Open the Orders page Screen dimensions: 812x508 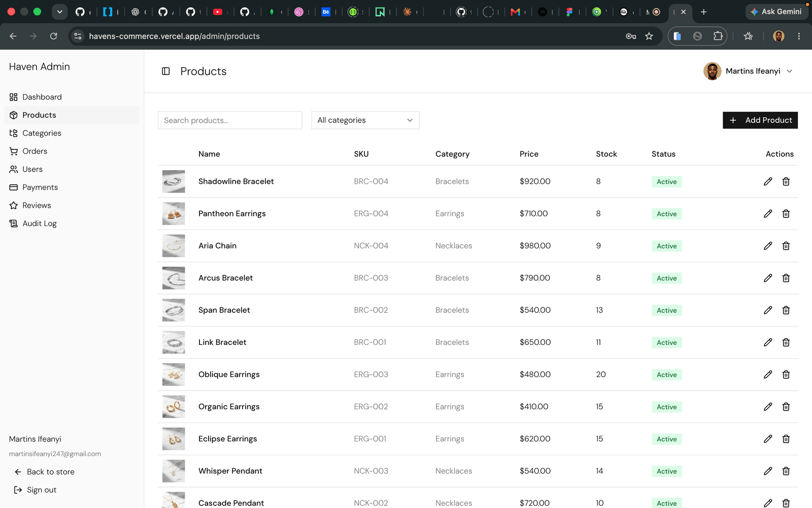click(72, 151)
